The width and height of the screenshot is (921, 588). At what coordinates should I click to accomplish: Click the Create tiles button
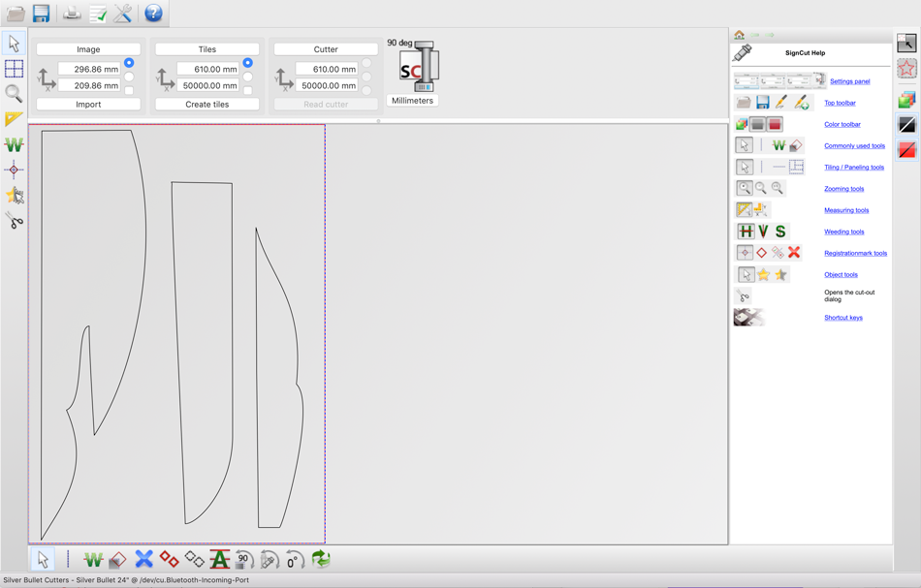(206, 104)
